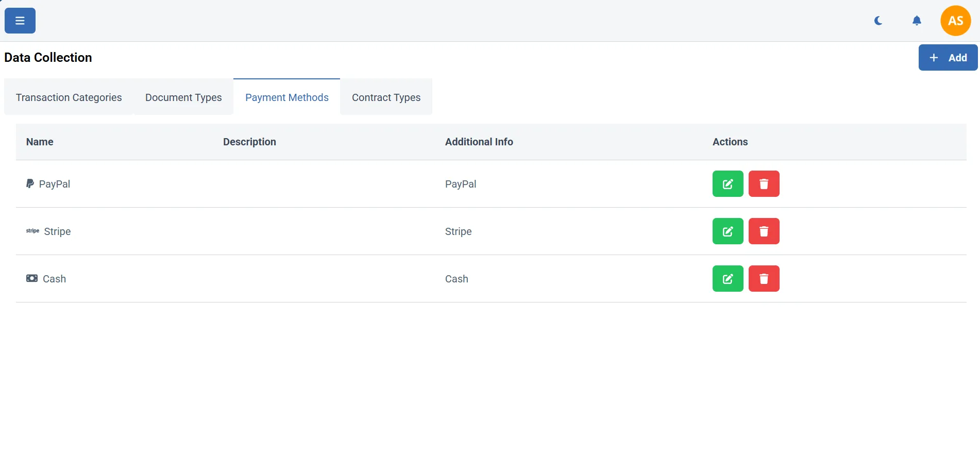980x470 pixels.
Task: Click the Data Collection heading
Action: point(48,57)
